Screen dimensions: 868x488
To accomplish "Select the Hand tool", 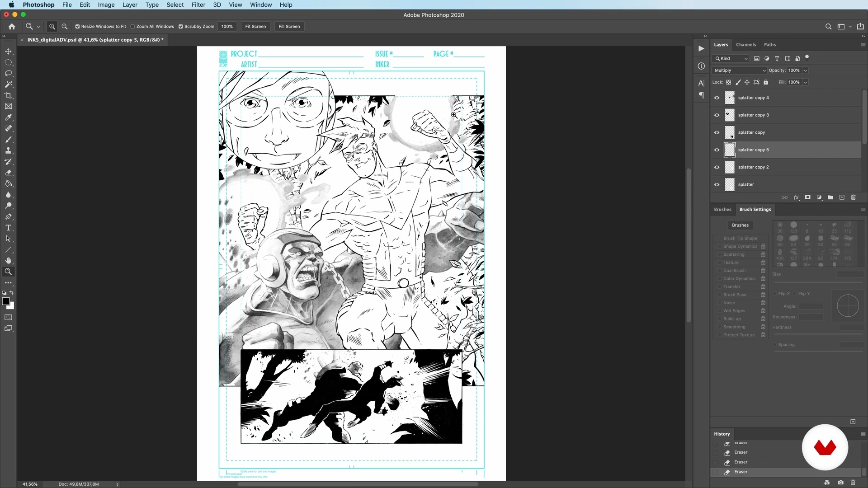I will [8, 261].
